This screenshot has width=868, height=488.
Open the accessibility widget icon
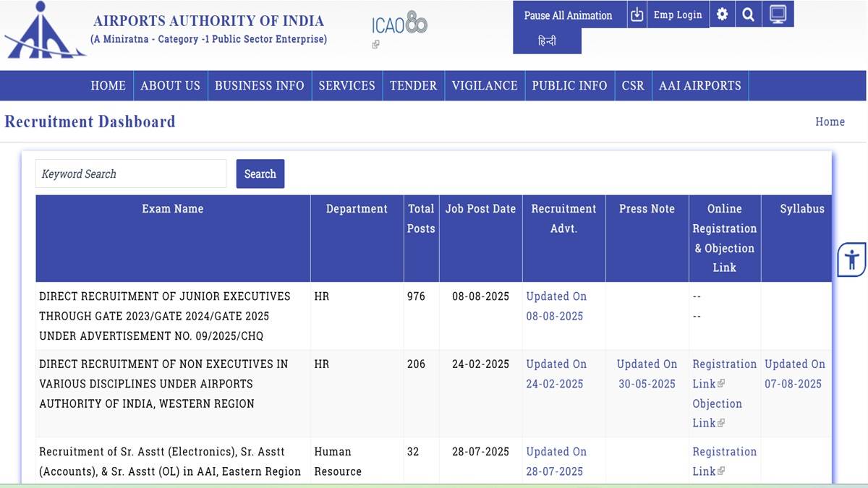click(852, 259)
